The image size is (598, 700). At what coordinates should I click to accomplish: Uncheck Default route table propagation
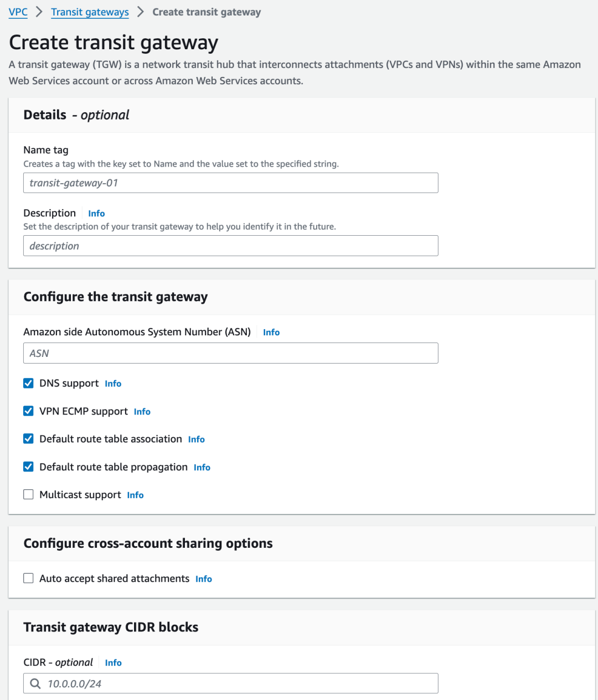point(28,466)
